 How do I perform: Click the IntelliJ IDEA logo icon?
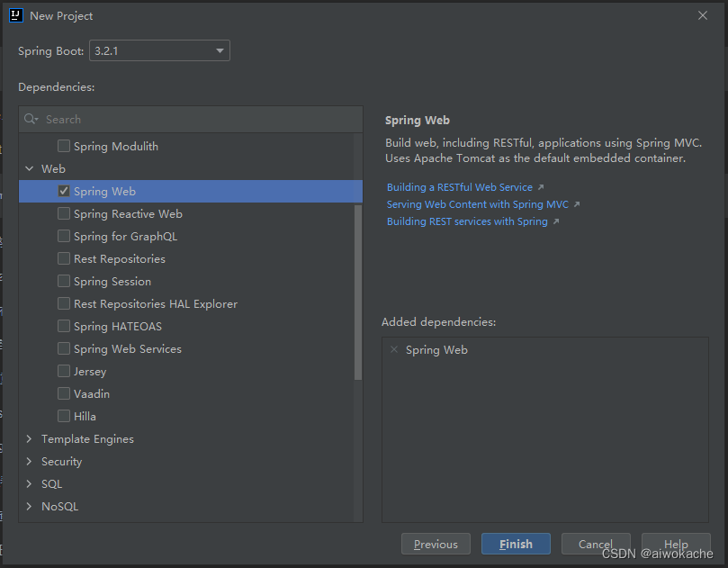[x=16, y=15]
